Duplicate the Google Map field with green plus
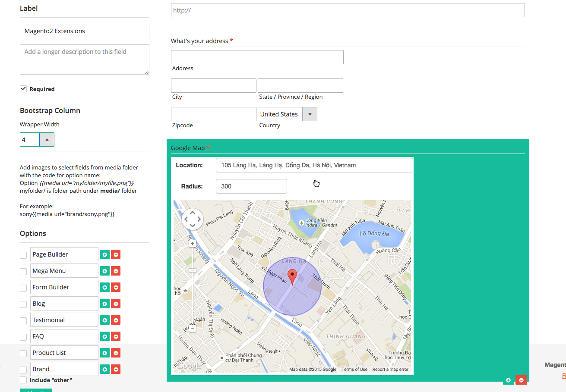 [509, 380]
